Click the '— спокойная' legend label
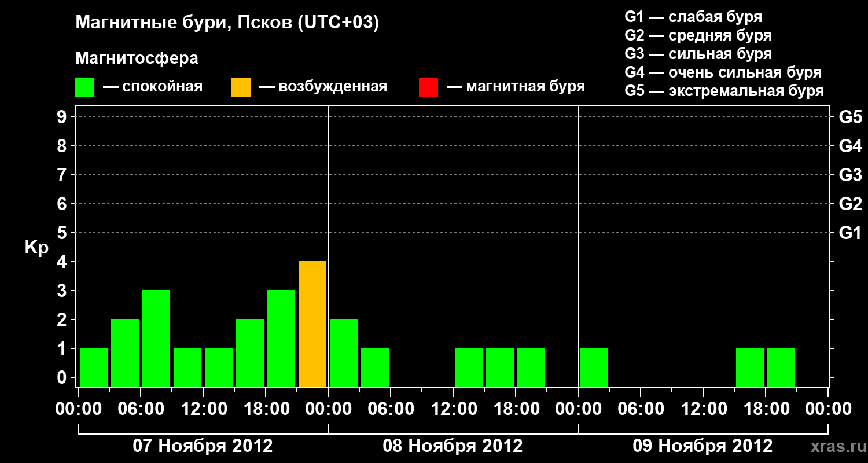Viewport: 868px width, 463px height. 153,87
